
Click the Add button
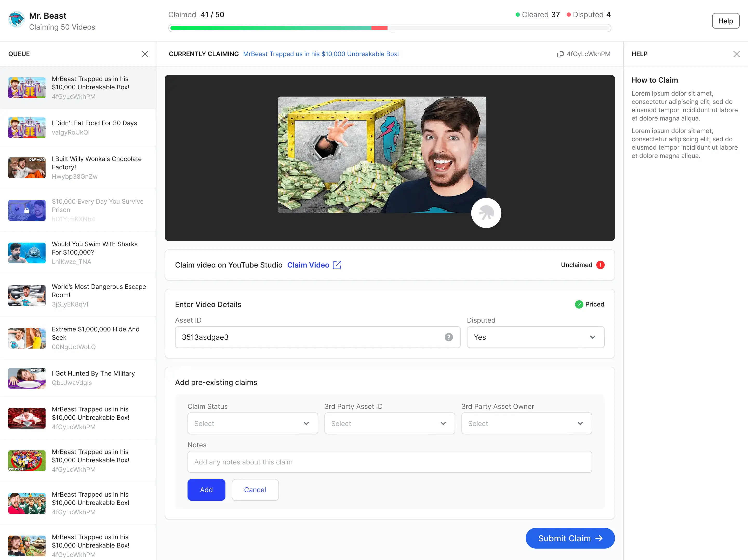click(x=206, y=490)
